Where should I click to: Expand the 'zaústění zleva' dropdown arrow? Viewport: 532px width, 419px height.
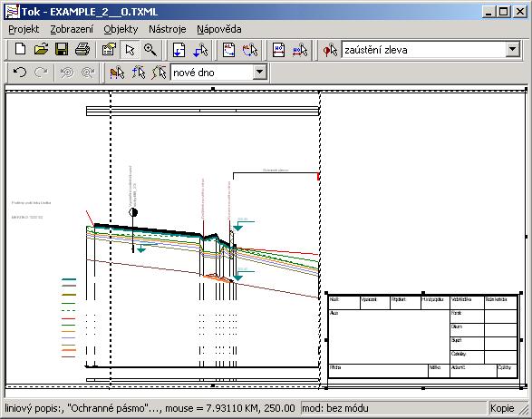tap(513, 50)
